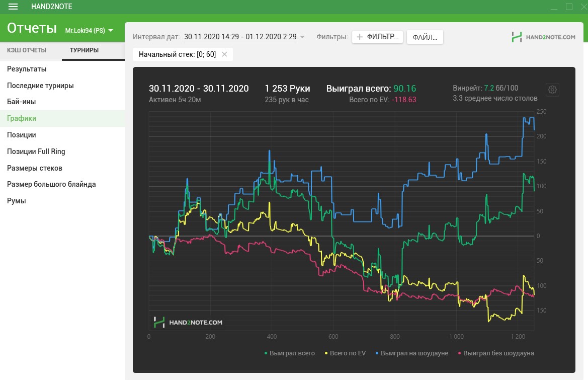Open Размер большого блайнда report
The width and height of the screenshot is (588, 380).
[62, 184]
